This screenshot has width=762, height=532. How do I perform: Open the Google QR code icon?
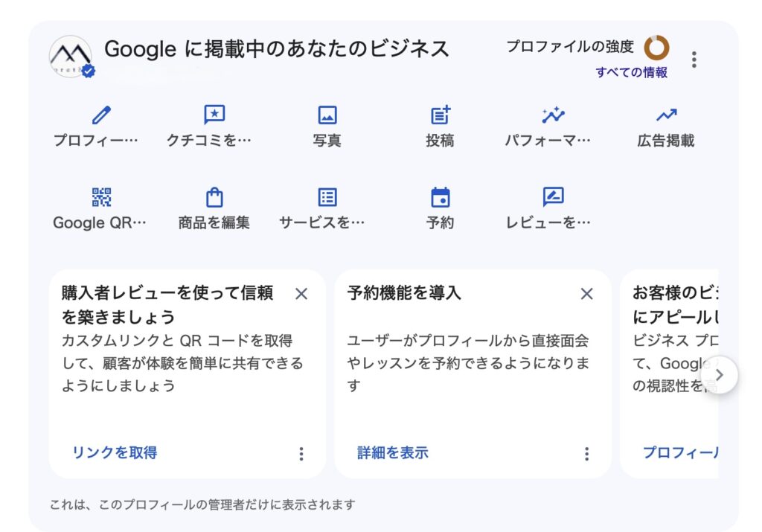pyautogui.click(x=101, y=197)
